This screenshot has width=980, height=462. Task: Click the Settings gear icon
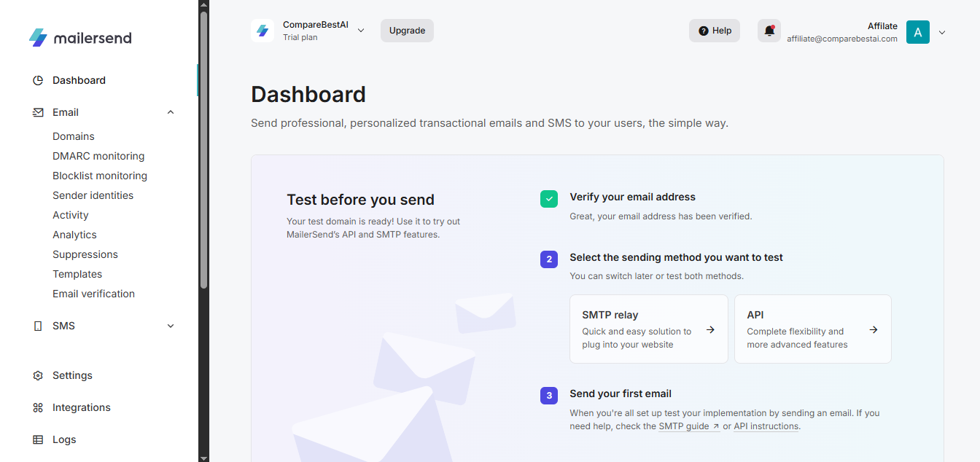[x=38, y=375]
